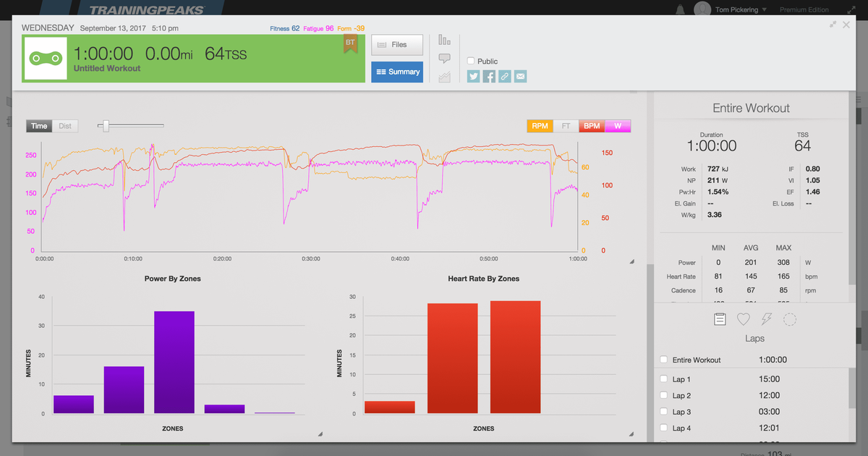Share workout via the email envelope icon

tap(520, 76)
